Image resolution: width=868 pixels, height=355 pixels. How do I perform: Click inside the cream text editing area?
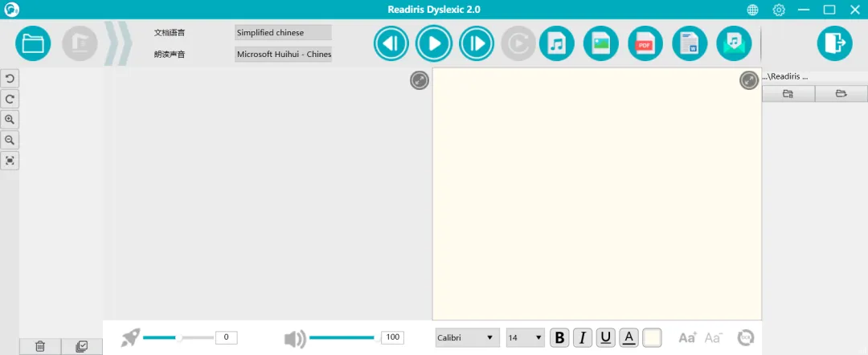pyautogui.click(x=596, y=194)
